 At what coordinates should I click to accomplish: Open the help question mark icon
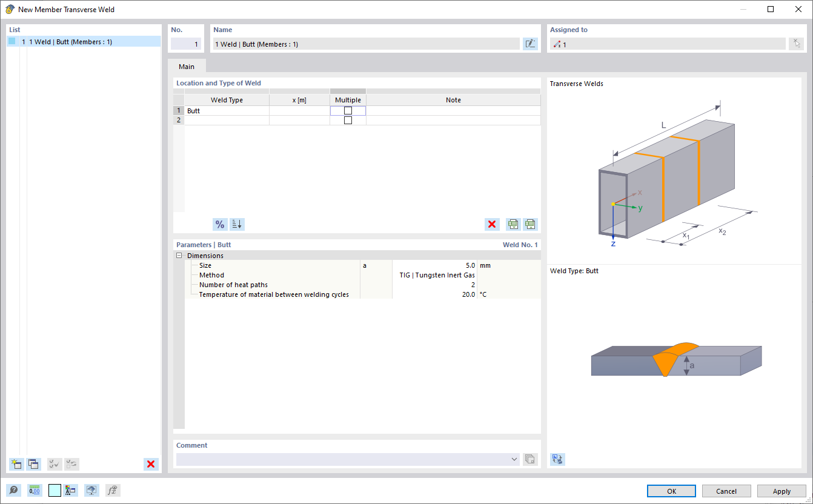tap(13, 490)
